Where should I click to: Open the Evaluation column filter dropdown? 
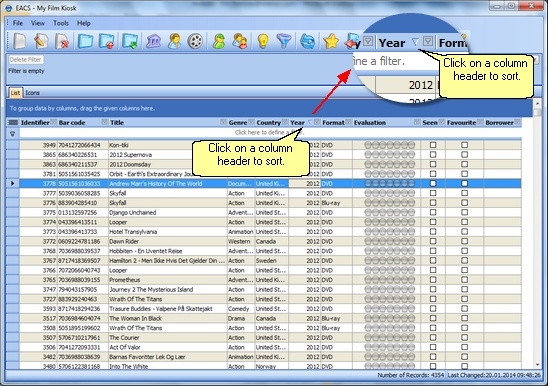pyautogui.click(x=417, y=122)
